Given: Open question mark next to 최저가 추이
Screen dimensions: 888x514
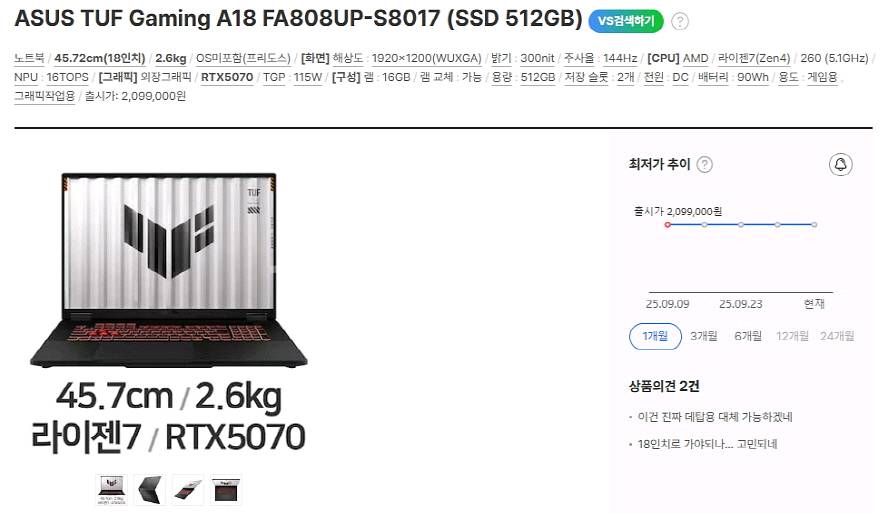Looking at the screenshot, I should coord(704,165).
